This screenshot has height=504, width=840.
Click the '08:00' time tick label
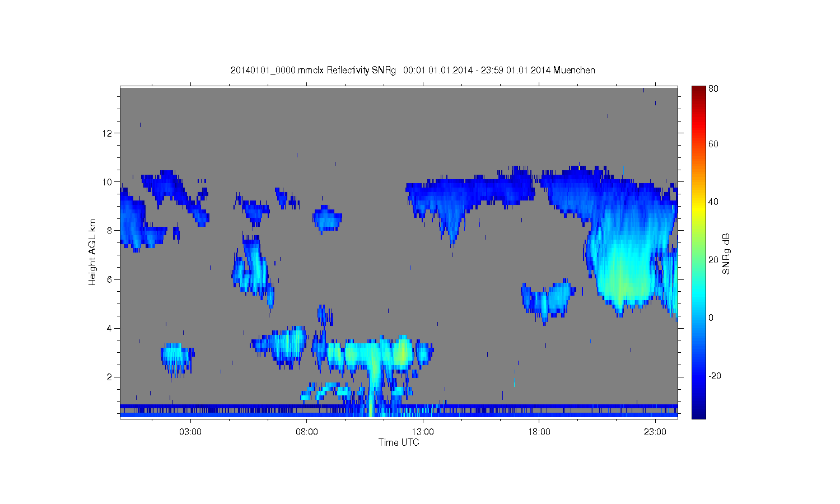(307, 432)
